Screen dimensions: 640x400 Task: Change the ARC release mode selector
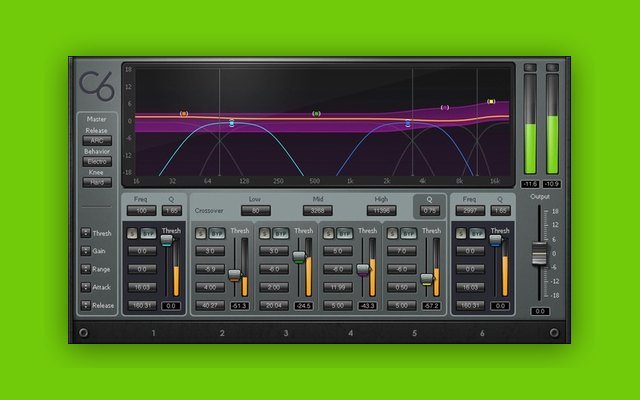point(97,141)
